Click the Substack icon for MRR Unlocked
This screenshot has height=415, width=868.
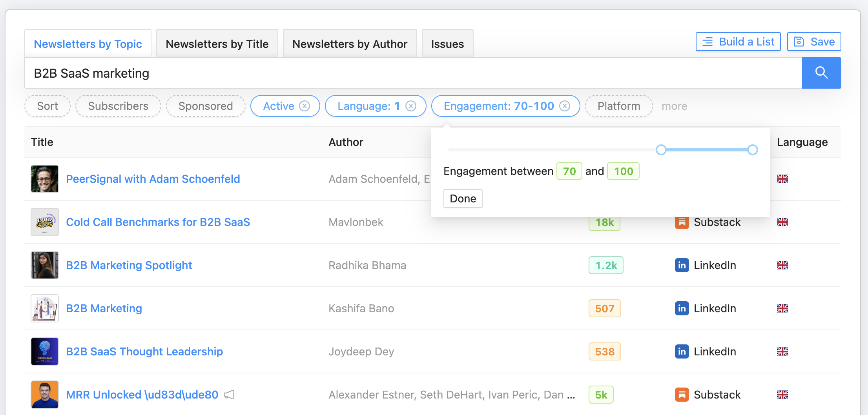coord(682,395)
